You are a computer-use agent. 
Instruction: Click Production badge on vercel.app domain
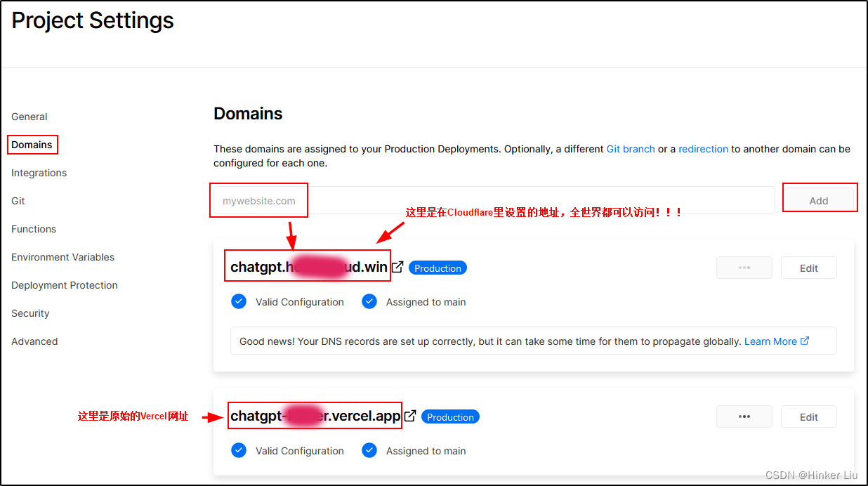(x=450, y=417)
